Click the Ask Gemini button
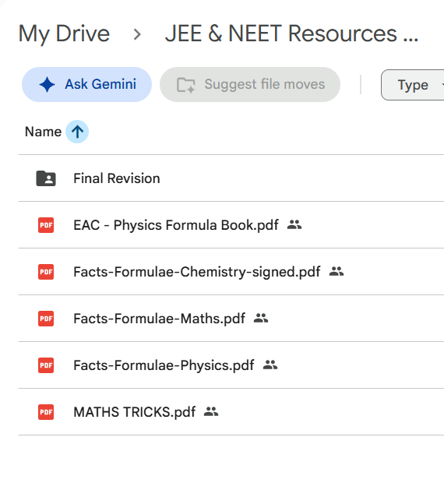The width and height of the screenshot is (444, 504). coord(86,85)
